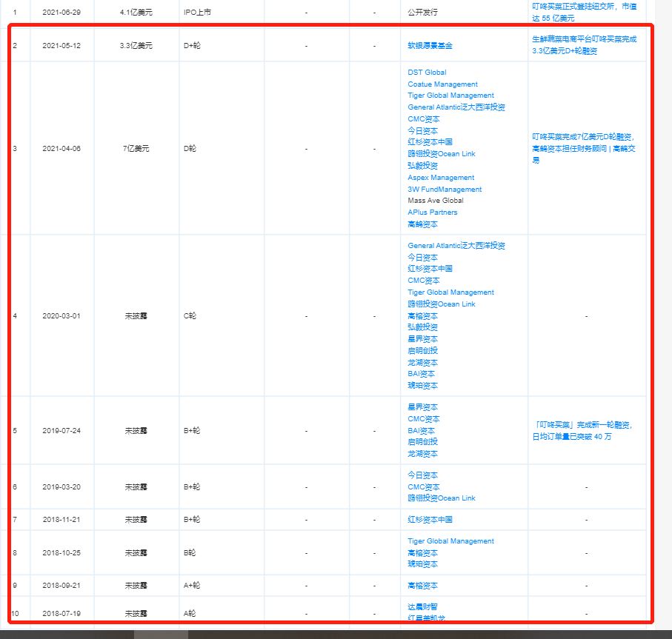This screenshot has height=639, width=672.
Task: Click 星界资本 in the 2019-07-24 row
Action: pos(422,407)
